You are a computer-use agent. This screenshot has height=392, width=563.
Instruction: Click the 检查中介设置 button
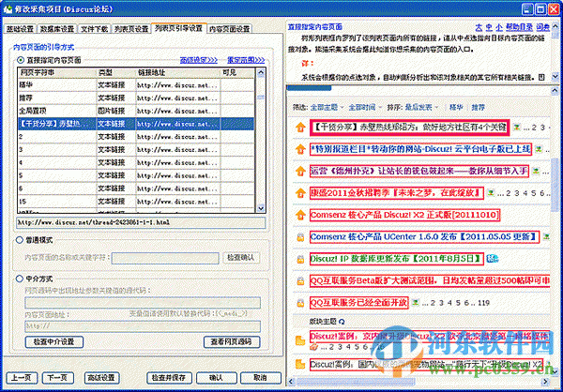pyautogui.click(x=53, y=341)
